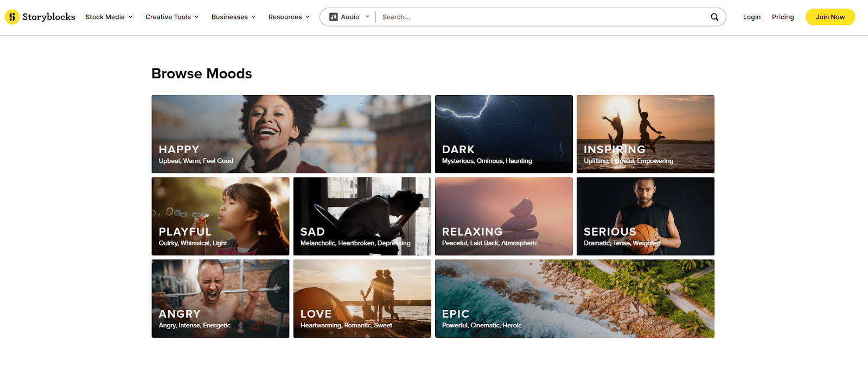Screen dimensions: 868x373
Task: Open the EPIC mood card
Action: click(x=575, y=299)
